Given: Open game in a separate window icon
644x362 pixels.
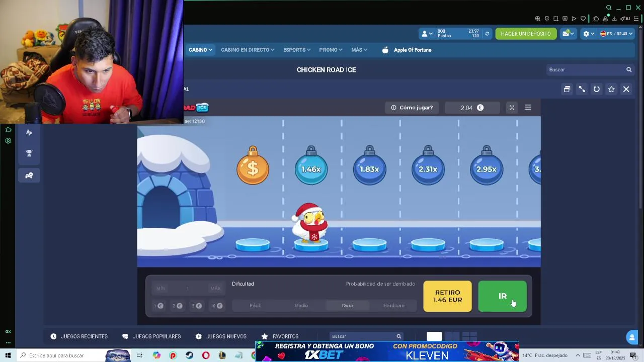Looking at the screenshot, I should [x=567, y=89].
